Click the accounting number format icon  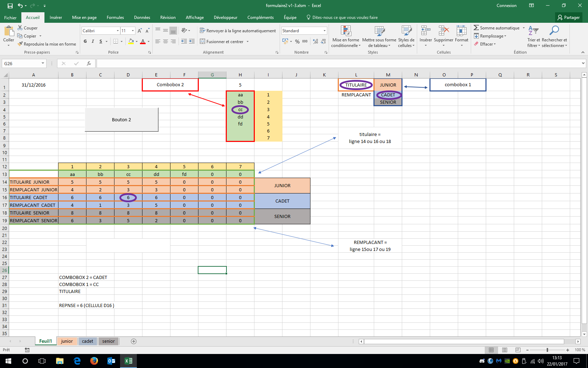point(285,41)
